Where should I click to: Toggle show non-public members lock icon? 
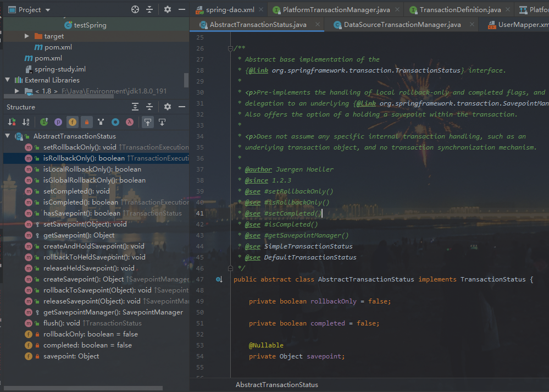[86, 122]
